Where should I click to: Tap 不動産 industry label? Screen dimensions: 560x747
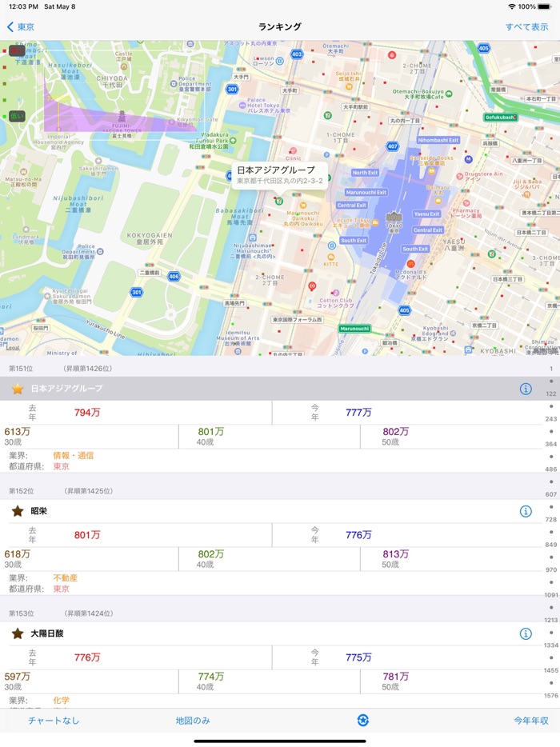click(x=66, y=578)
